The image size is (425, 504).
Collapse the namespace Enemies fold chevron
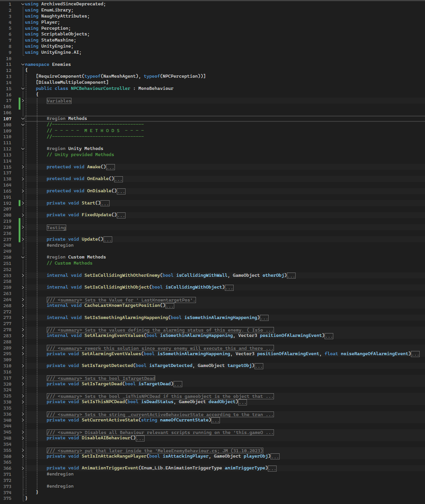(23, 64)
